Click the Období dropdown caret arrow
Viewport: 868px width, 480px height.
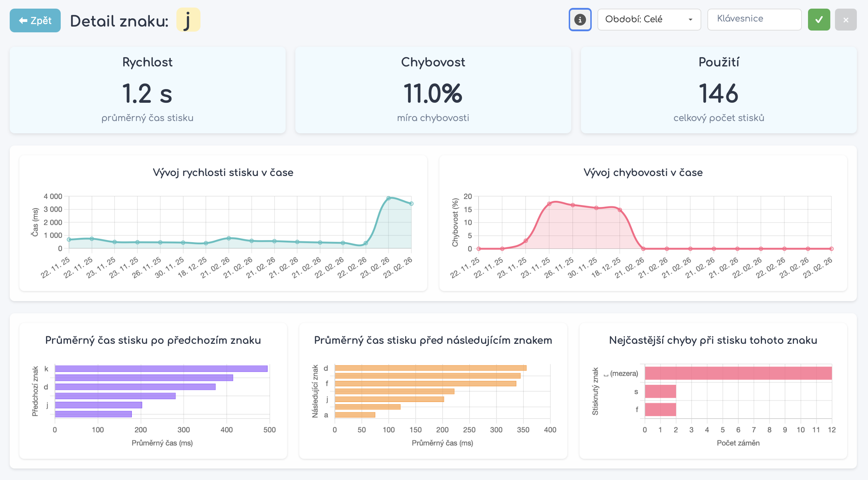coord(690,20)
